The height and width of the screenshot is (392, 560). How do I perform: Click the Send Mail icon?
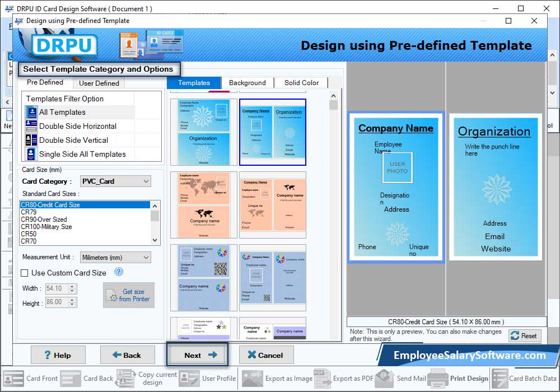point(385,378)
